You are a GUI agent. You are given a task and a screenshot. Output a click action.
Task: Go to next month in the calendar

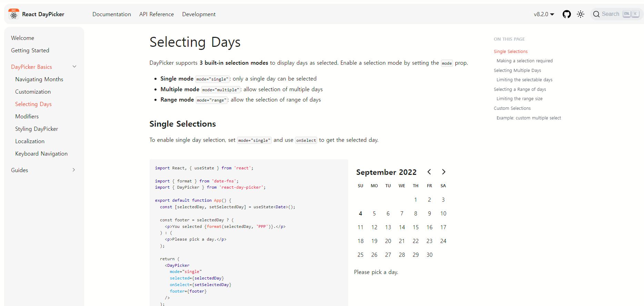coord(443,172)
